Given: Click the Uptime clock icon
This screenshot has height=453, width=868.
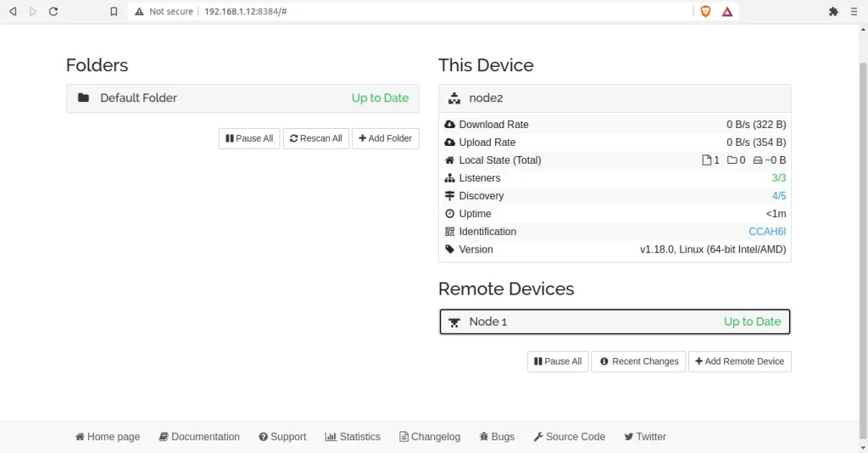Looking at the screenshot, I should point(449,214).
